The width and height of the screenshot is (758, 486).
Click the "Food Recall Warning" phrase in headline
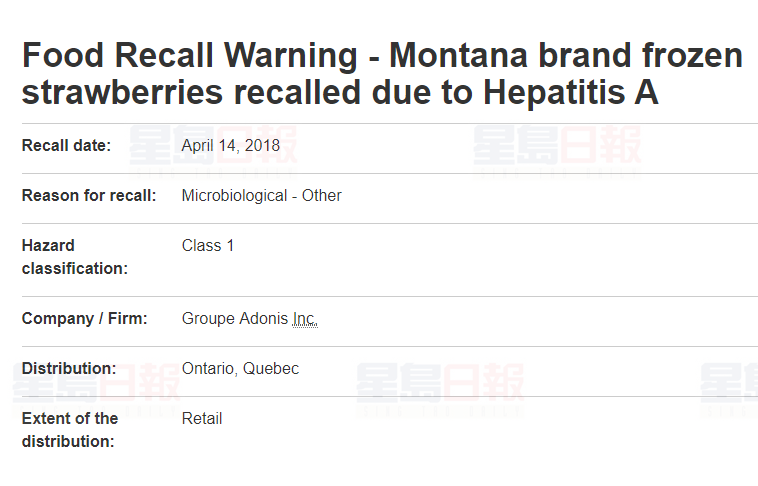(188, 56)
